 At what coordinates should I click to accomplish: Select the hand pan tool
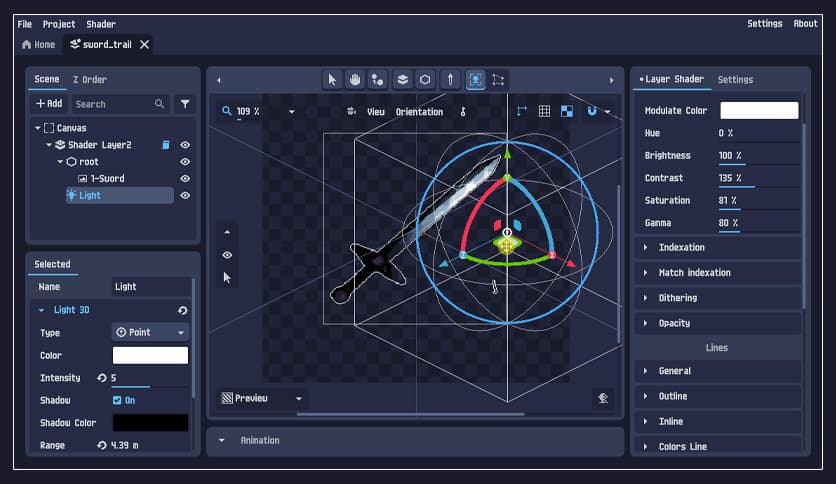click(355, 79)
